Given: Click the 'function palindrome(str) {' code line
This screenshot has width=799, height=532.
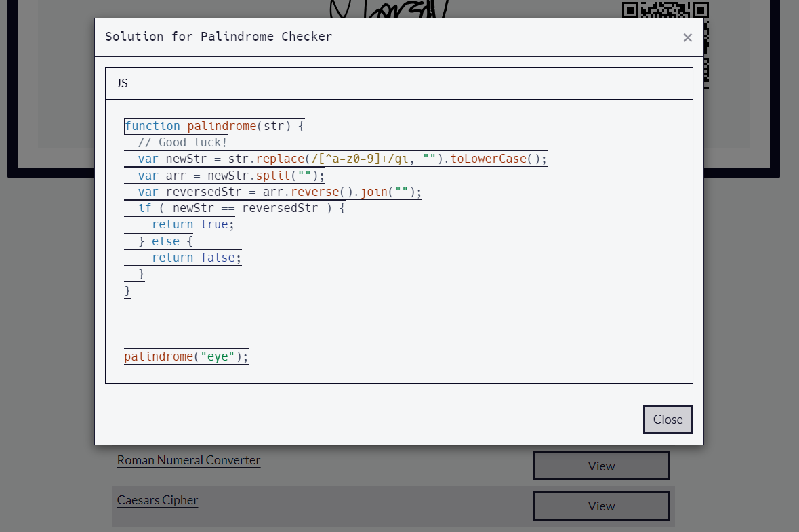Looking at the screenshot, I should 215,126.
